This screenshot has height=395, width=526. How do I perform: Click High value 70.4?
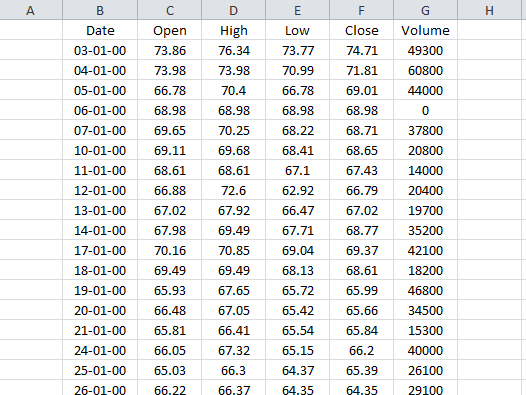[x=233, y=90]
